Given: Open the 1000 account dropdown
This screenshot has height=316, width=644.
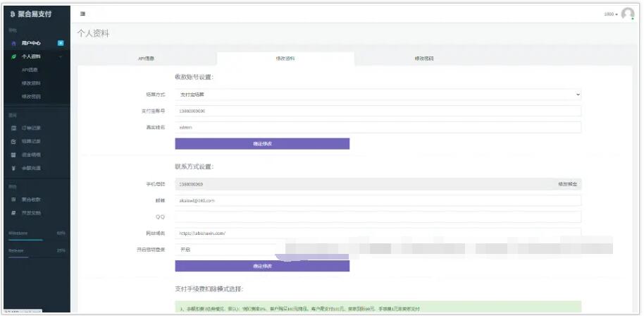Looking at the screenshot, I should tap(611, 14).
